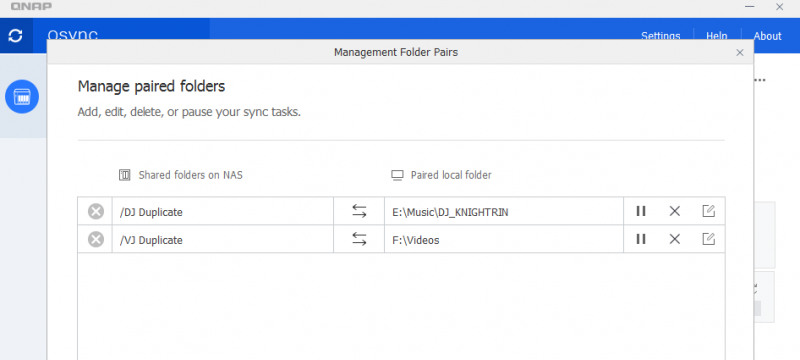The image size is (800, 360).
Task: Open the blue NAS sidebar icon
Action: pyautogui.click(x=22, y=96)
